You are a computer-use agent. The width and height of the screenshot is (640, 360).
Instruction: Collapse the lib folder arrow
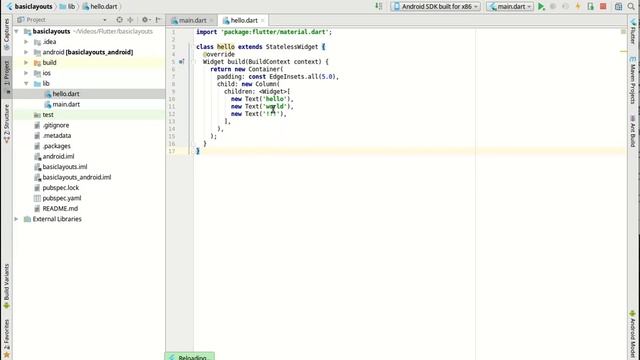click(x=26, y=83)
